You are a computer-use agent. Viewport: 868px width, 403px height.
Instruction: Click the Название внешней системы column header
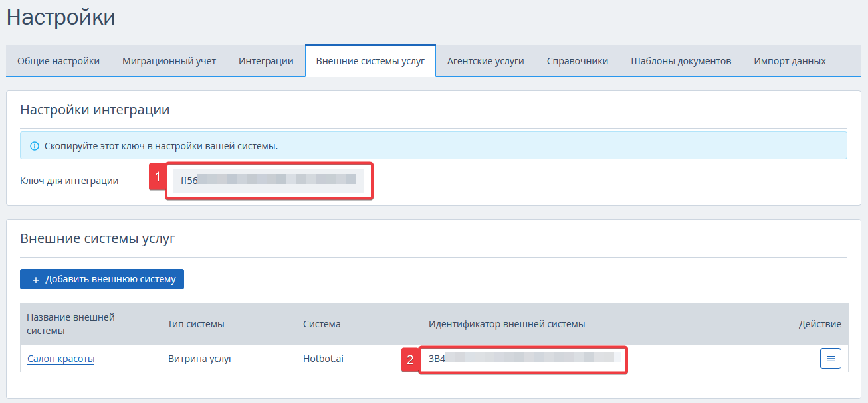pyautogui.click(x=71, y=324)
